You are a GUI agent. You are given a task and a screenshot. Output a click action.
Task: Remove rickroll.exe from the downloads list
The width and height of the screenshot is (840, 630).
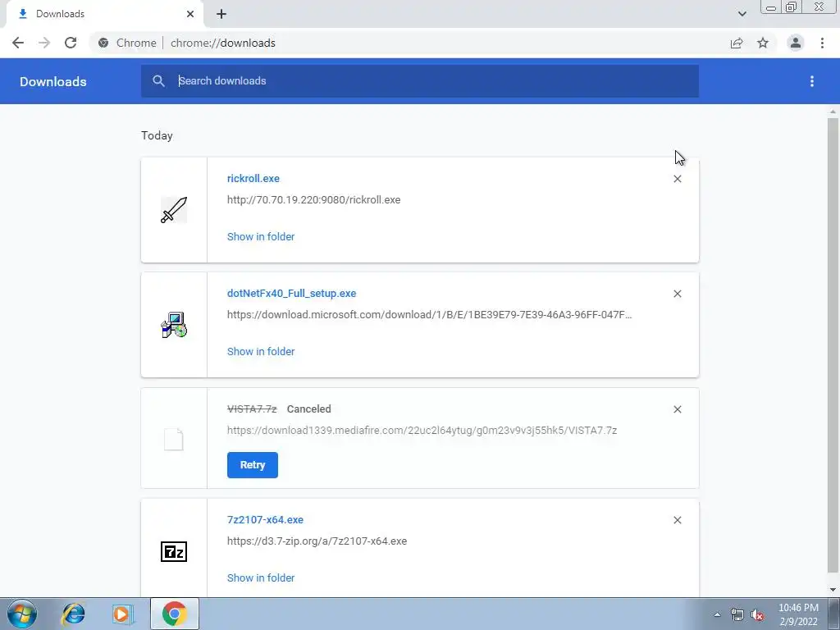point(677,179)
